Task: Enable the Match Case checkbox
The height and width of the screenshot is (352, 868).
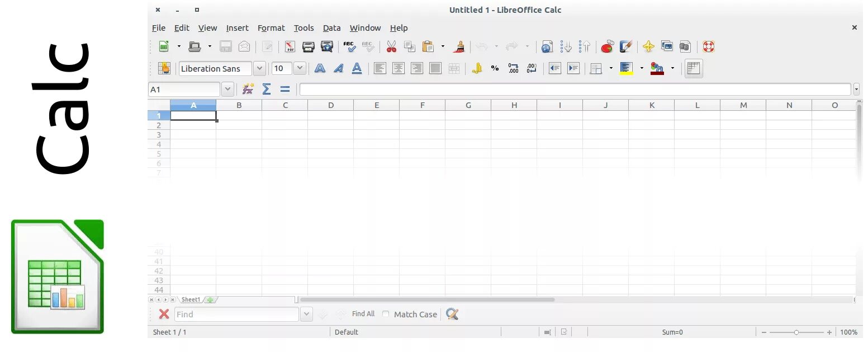Action: pos(386,314)
